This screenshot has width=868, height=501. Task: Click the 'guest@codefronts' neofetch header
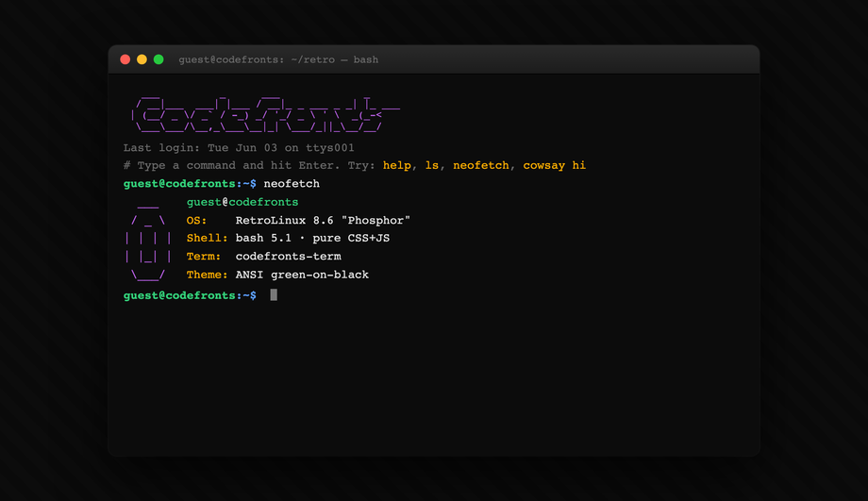(242, 202)
